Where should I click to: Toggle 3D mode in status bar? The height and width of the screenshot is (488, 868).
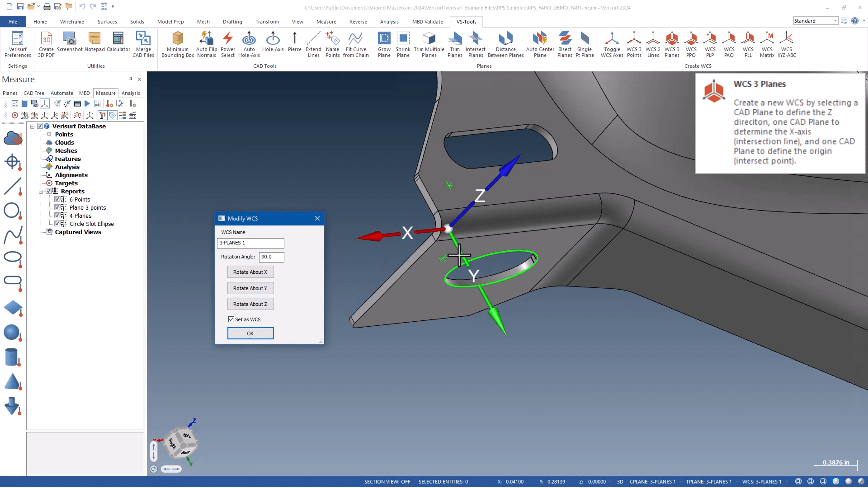coord(620,482)
